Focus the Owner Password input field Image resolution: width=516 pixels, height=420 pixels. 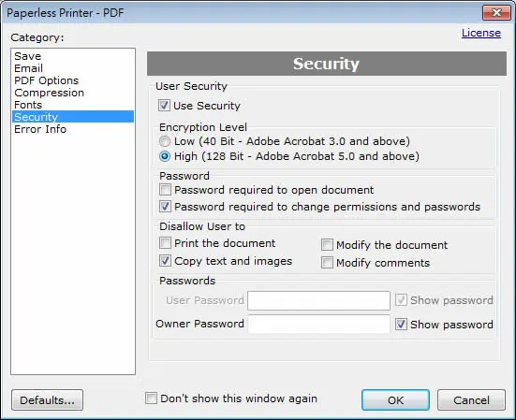pyautogui.click(x=319, y=324)
